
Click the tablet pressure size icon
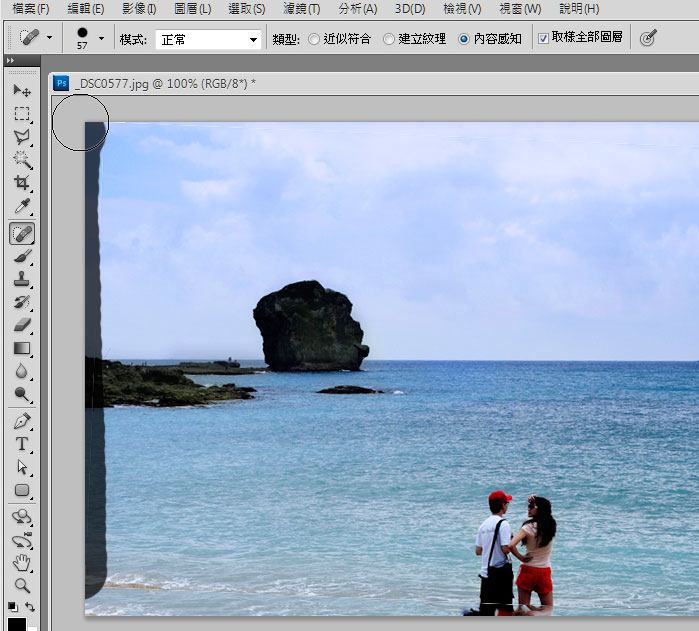click(648, 37)
